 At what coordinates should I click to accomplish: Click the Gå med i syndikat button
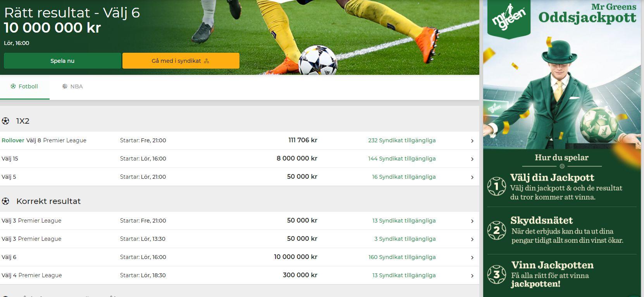click(181, 61)
